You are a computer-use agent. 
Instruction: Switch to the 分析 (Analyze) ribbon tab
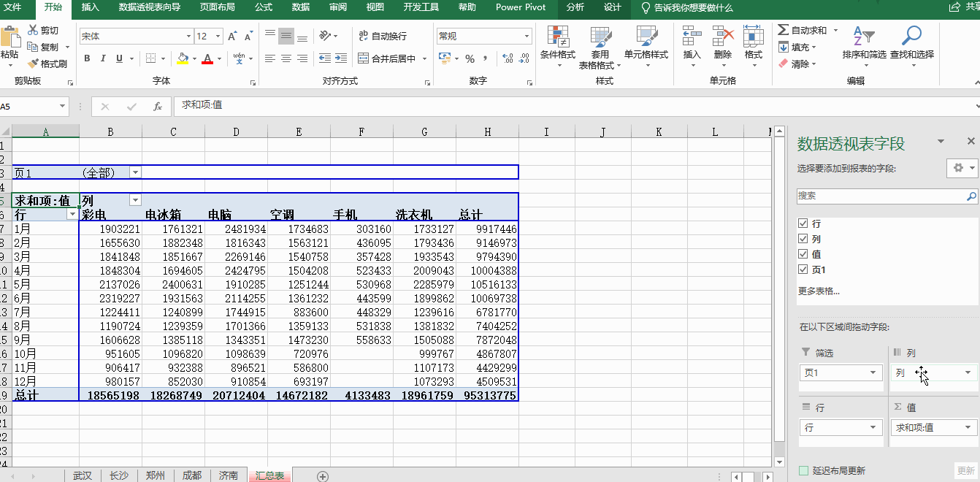pyautogui.click(x=575, y=7)
